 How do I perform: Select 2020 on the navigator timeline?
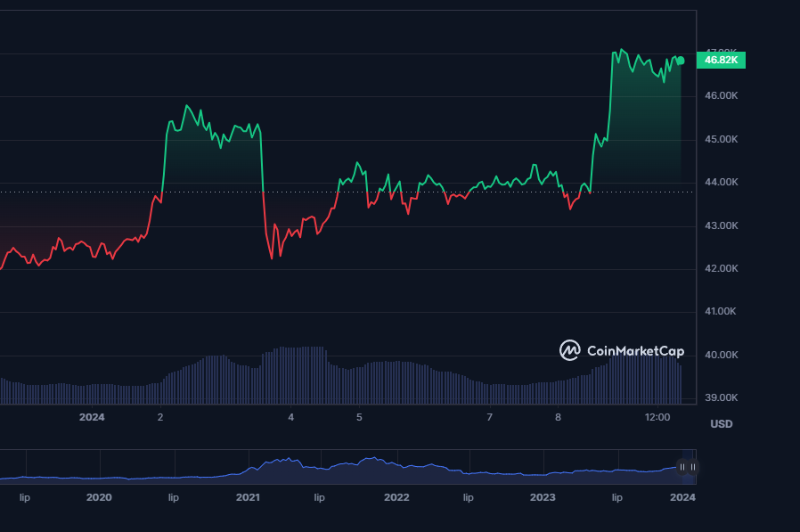(100, 497)
